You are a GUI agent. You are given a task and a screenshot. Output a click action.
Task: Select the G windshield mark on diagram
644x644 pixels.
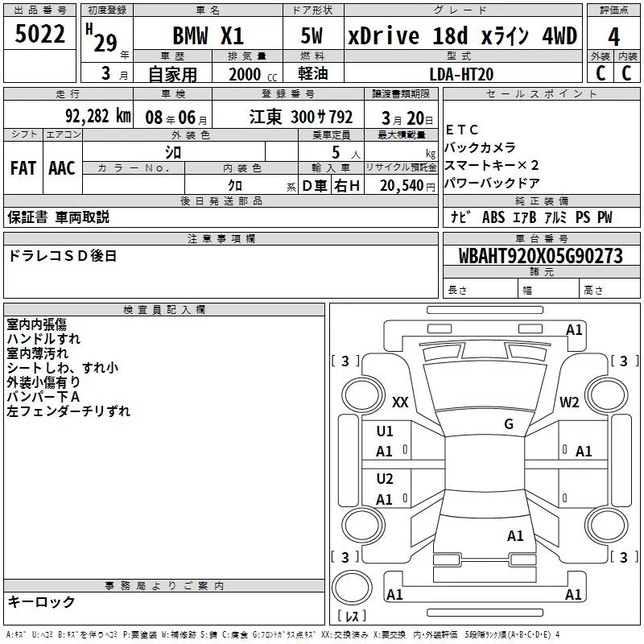pos(508,424)
